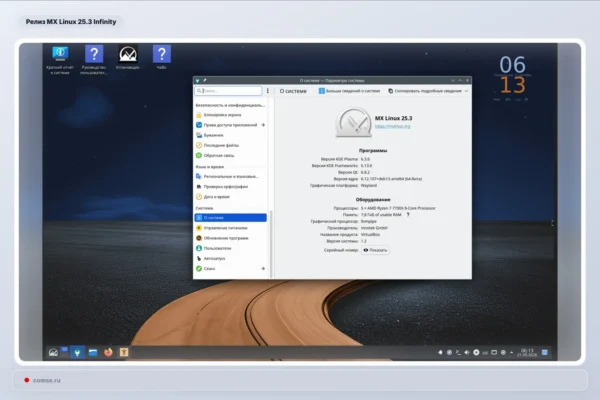This screenshot has height=400, width=600.
Task: Click the Qt version value 6.8.2
Action: coord(365,172)
